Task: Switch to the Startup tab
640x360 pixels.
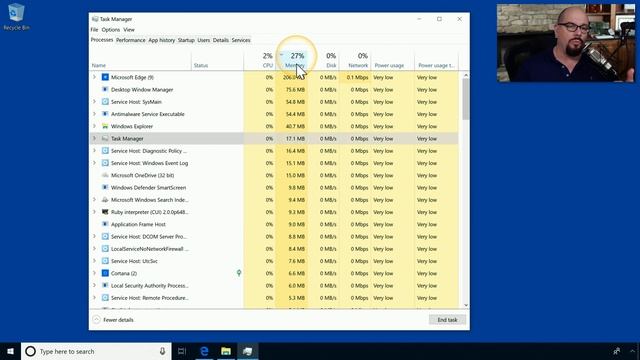Action: tap(186, 40)
